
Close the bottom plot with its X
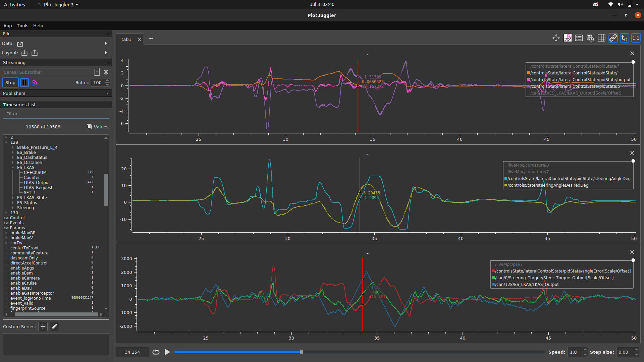[x=632, y=252]
